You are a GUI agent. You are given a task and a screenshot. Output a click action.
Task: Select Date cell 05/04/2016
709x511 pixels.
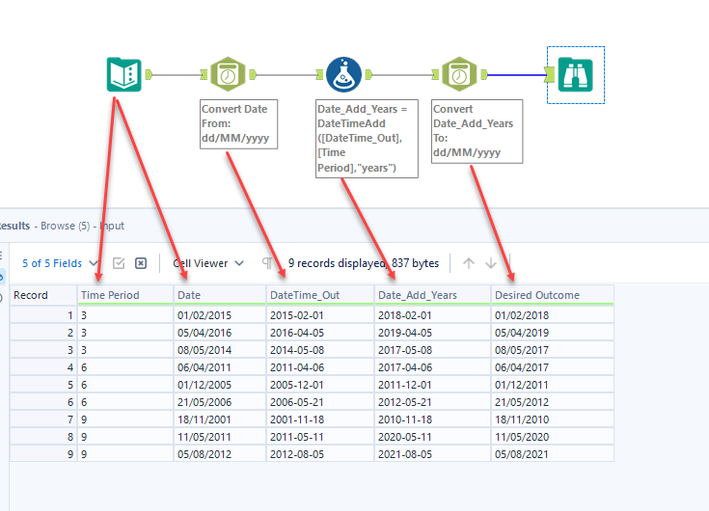220,333
